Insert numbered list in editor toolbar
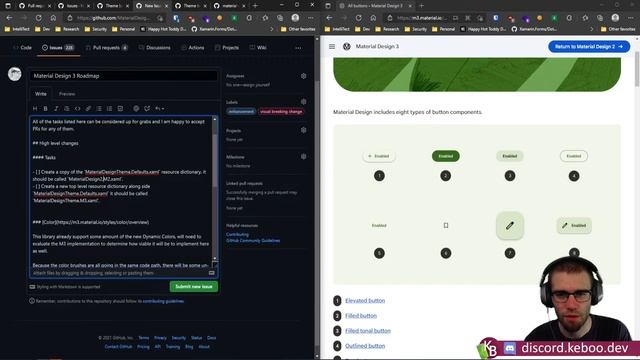 (109, 109)
